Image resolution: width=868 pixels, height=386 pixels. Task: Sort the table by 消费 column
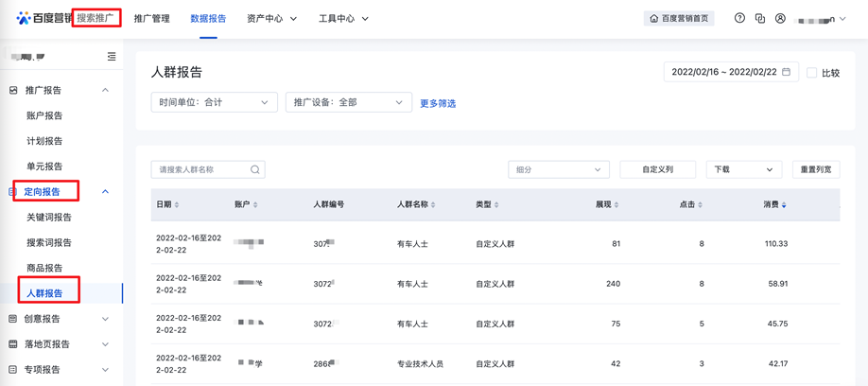coord(774,204)
